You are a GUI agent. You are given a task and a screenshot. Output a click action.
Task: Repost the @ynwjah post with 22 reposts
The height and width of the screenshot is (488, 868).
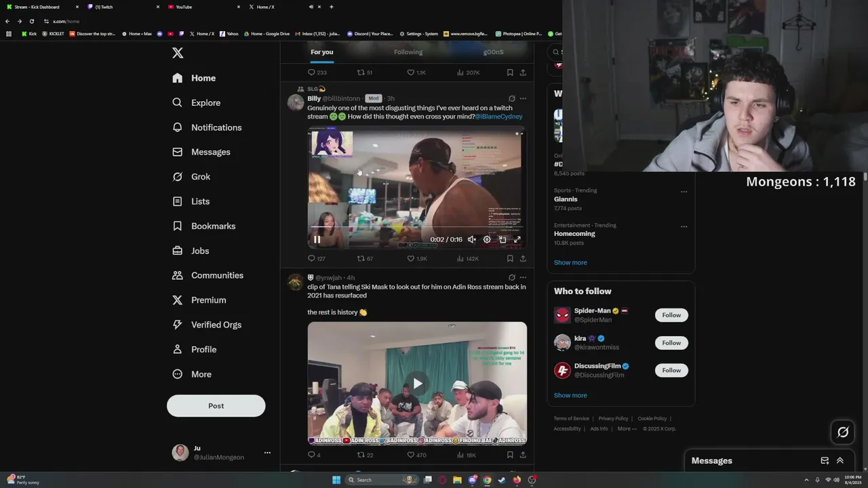(365, 455)
